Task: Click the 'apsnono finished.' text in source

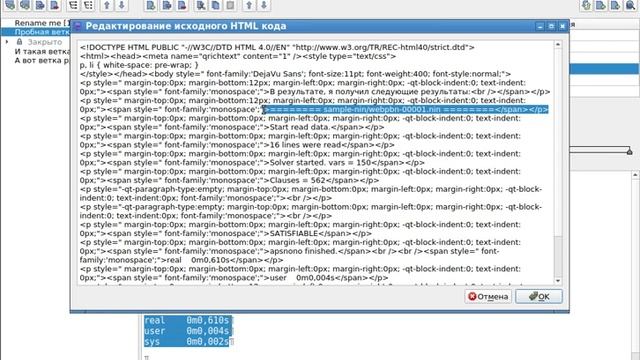Action: 303,251
